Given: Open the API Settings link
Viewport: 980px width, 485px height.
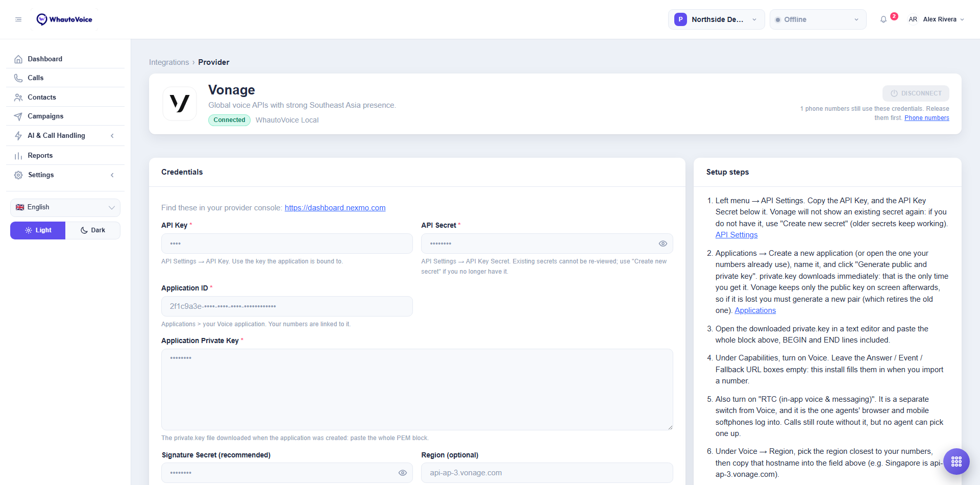Looking at the screenshot, I should 737,235.
